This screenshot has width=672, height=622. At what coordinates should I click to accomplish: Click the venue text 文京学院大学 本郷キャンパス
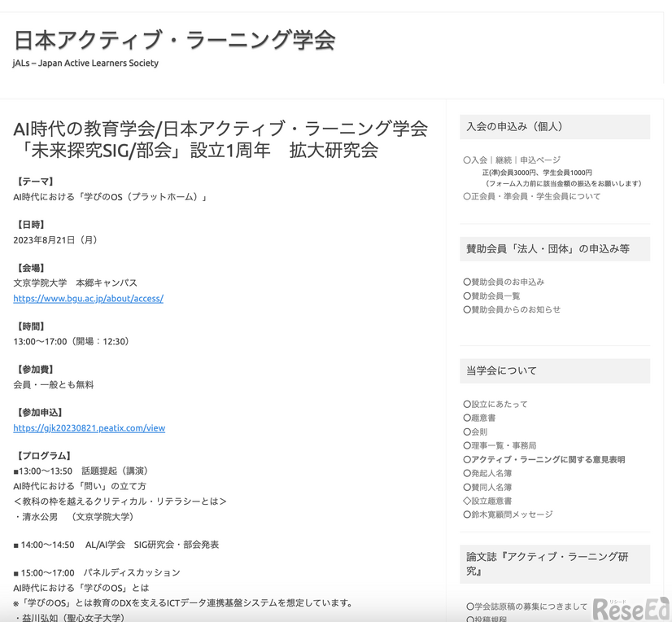[x=76, y=283]
